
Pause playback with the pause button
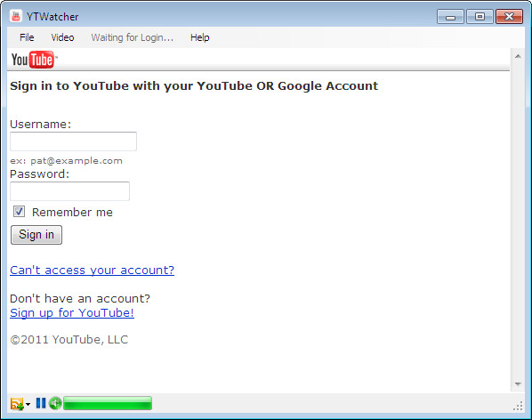click(x=41, y=403)
